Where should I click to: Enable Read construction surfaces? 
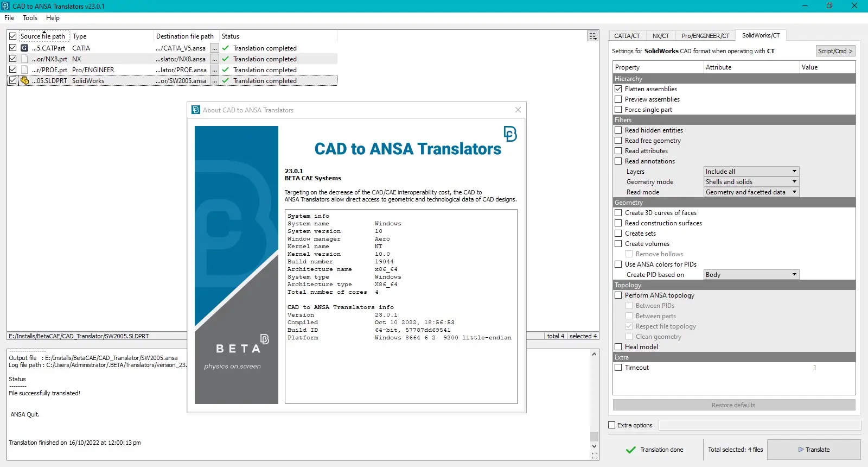pyautogui.click(x=618, y=223)
